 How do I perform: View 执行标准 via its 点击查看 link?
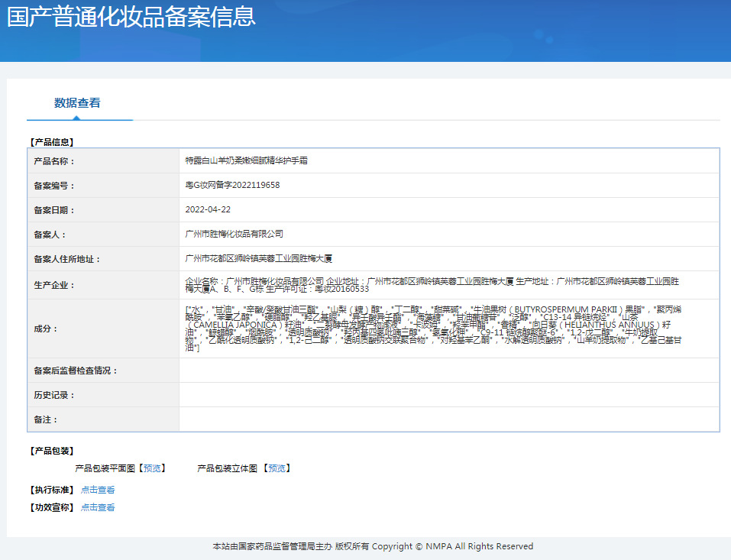tap(98, 489)
